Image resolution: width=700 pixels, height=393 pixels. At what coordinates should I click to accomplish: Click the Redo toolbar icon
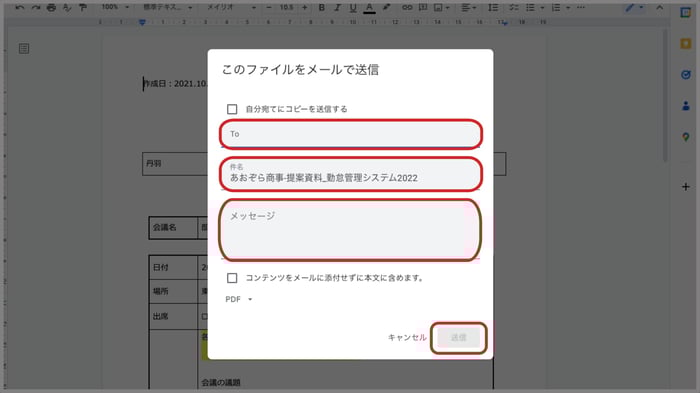(36, 8)
